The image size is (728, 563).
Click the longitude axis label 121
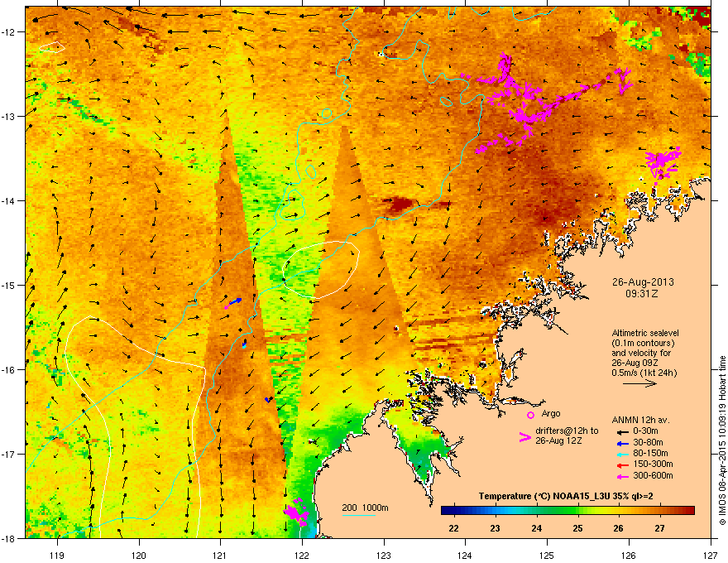(x=220, y=554)
